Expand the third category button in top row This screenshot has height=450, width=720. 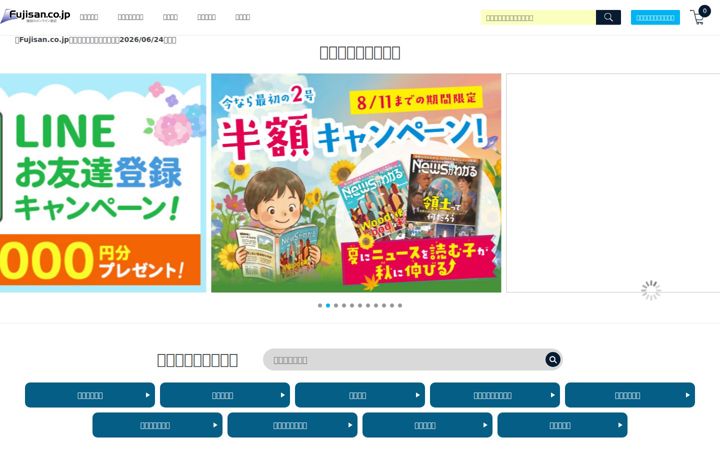pos(360,395)
